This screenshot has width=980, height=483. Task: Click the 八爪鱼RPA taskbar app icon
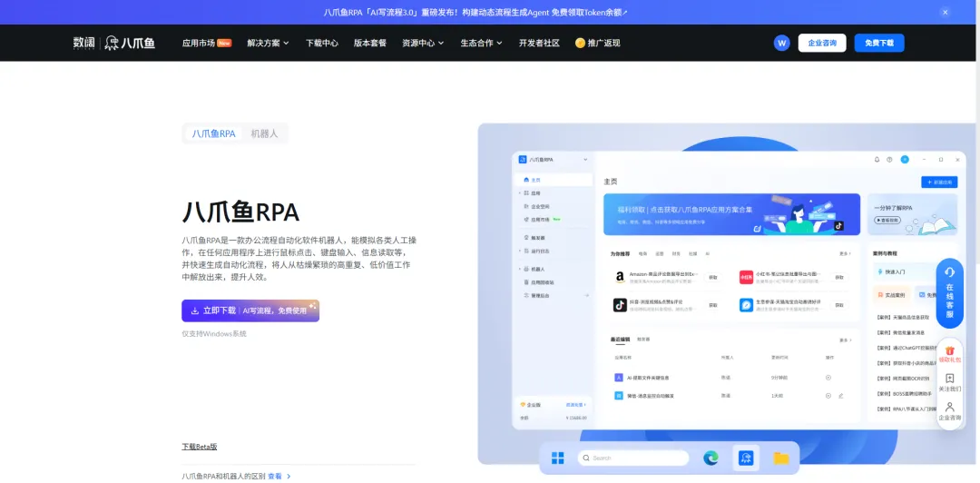click(x=746, y=458)
